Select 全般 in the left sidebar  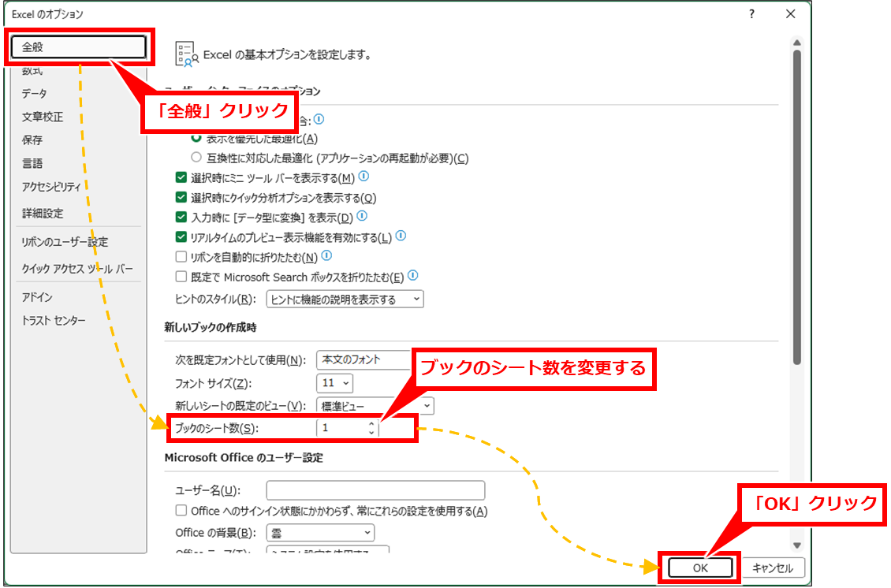79,47
